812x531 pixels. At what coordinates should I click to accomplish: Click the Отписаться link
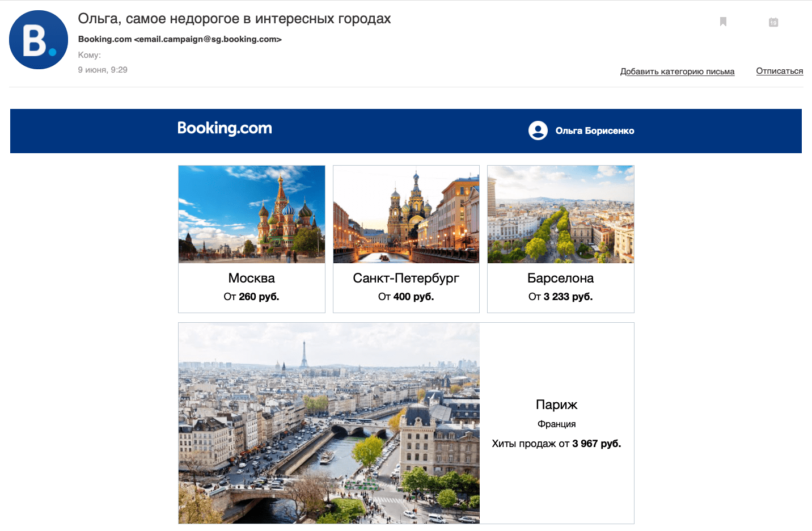tap(780, 71)
